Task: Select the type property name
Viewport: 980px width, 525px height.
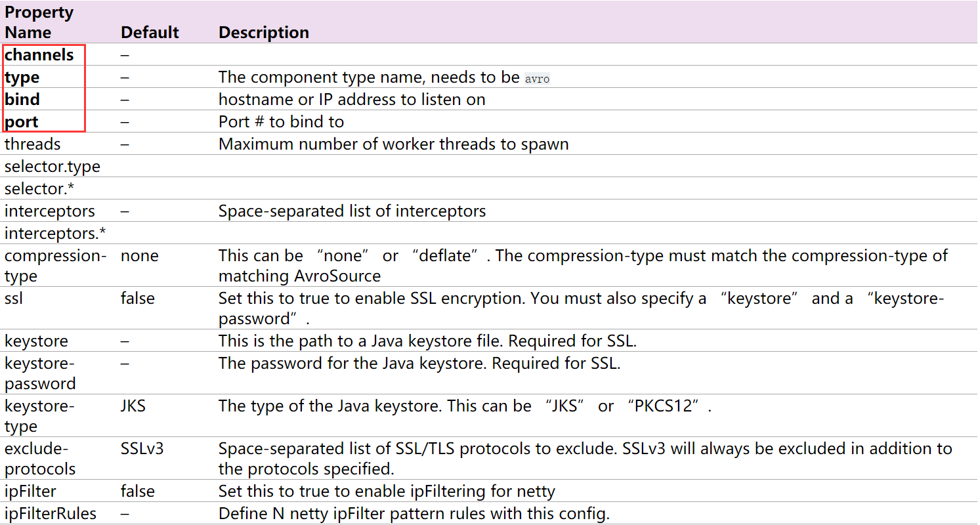Action: [x=22, y=77]
